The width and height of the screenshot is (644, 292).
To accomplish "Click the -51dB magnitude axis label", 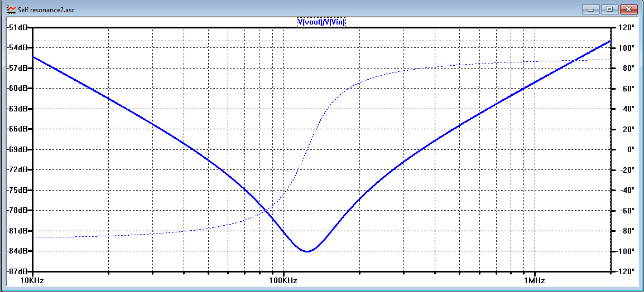I will pyautogui.click(x=17, y=27).
